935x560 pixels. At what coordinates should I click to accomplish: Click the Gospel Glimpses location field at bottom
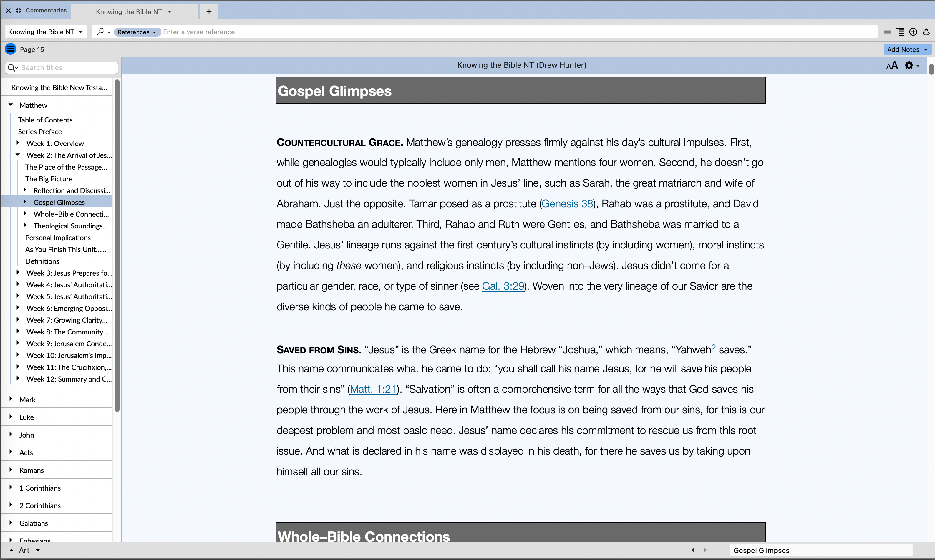[x=821, y=550]
